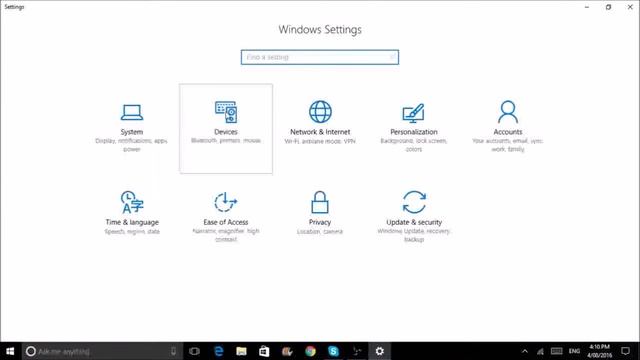Open Ease of Access icon
The image size is (640, 360).
226,202
